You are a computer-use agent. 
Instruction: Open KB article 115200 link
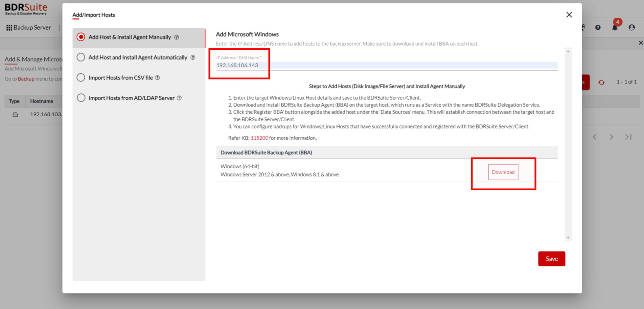coord(259,138)
